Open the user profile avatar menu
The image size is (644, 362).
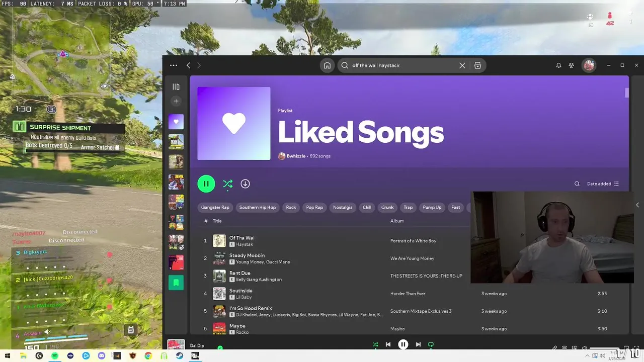589,65
